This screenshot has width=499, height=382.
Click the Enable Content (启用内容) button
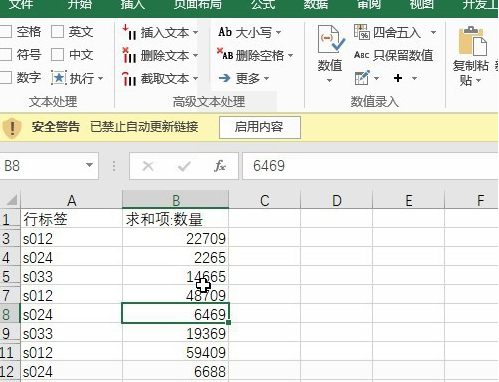260,127
